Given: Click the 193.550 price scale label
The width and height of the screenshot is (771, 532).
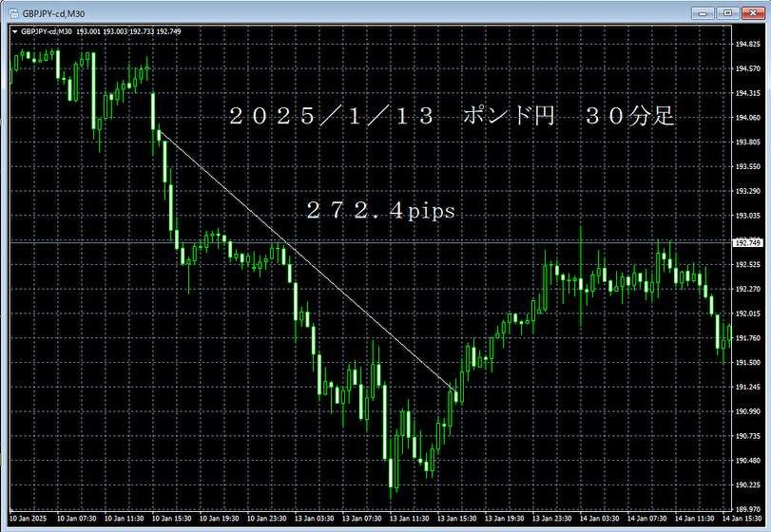Looking at the screenshot, I should point(747,167).
